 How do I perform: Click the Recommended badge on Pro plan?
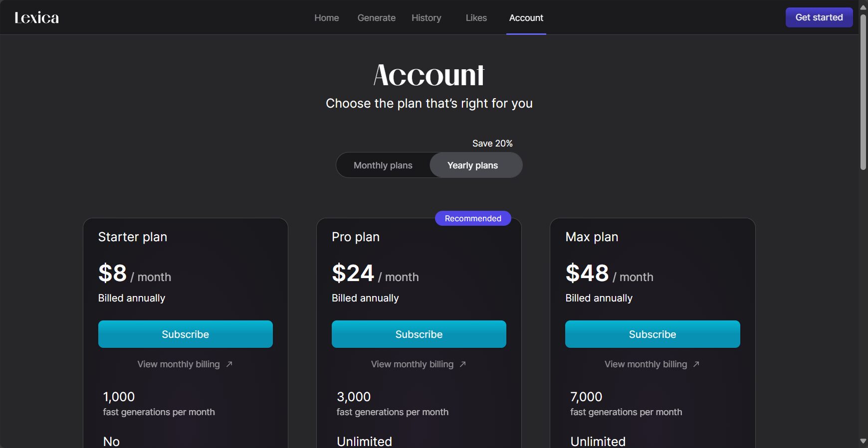coord(473,218)
